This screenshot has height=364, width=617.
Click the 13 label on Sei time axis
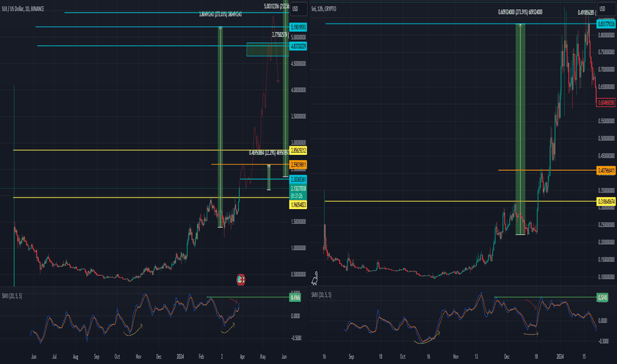tap(476, 357)
